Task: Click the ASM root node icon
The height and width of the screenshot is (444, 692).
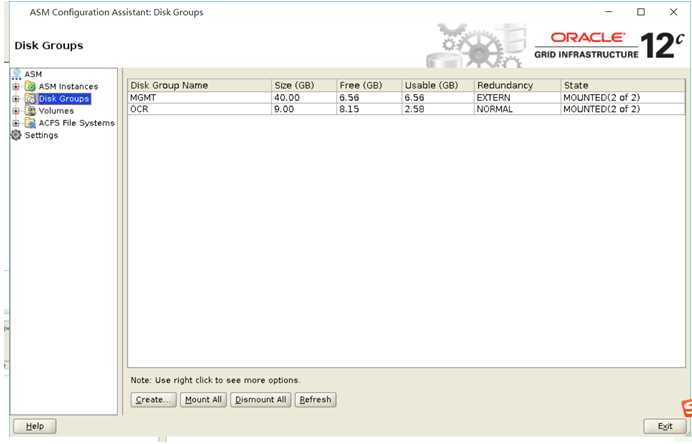Action: pos(16,74)
